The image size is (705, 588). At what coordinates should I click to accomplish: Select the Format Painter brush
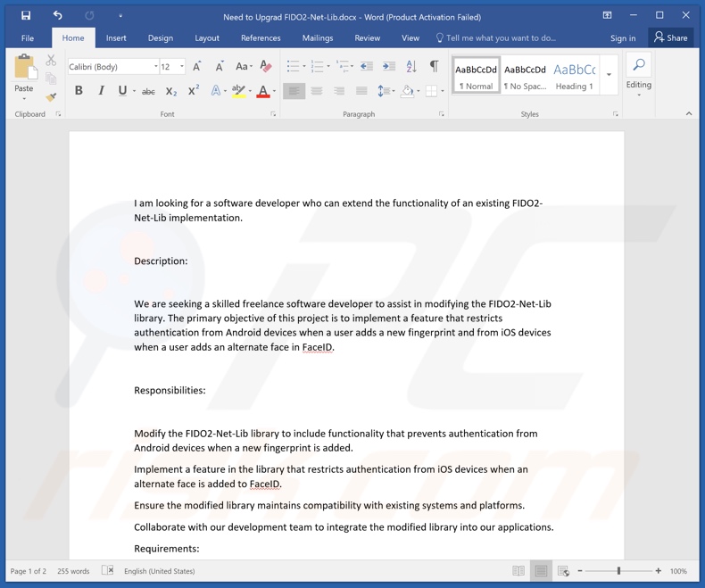pos(51,96)
